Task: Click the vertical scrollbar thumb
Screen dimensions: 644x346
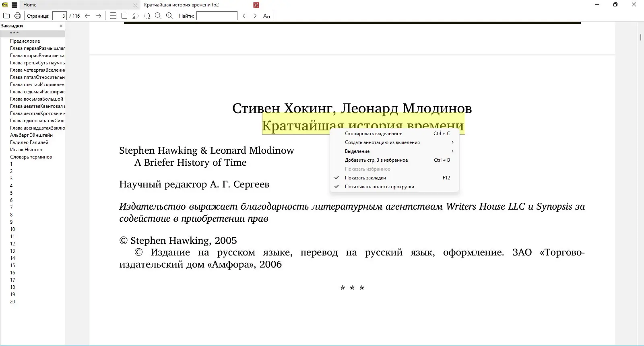Action: coord(641,37)
